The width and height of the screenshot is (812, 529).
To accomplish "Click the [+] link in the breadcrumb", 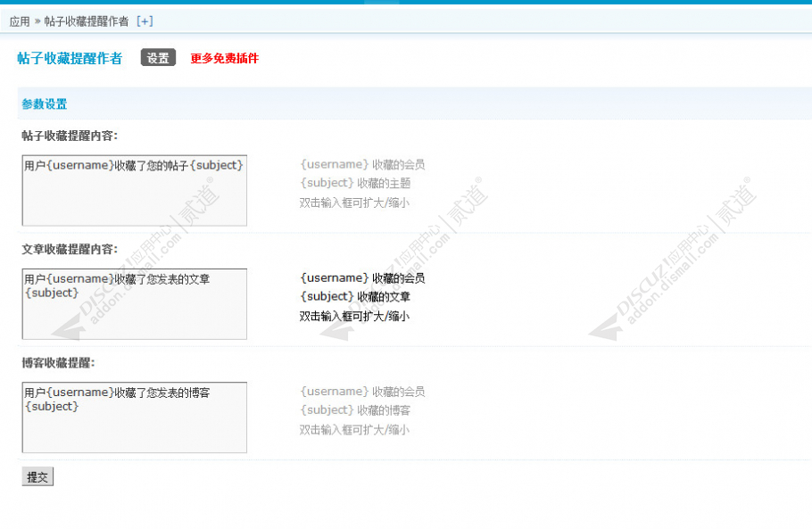I will click(145, 21).
